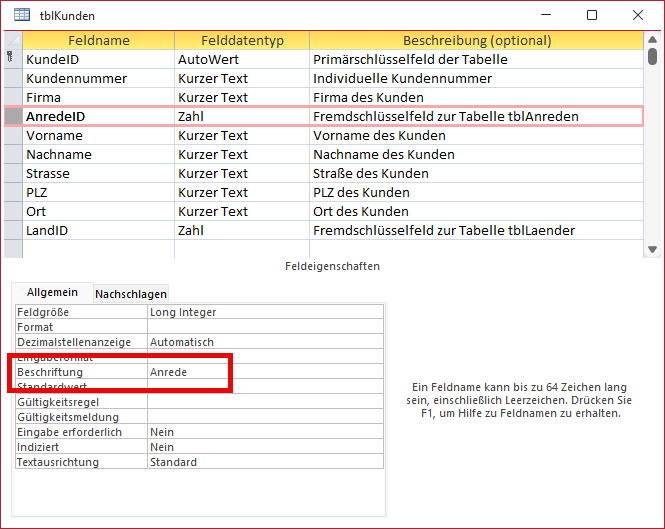Select the PLZ field name cell
Screen dimensions: 665x529
click(98, 193)
